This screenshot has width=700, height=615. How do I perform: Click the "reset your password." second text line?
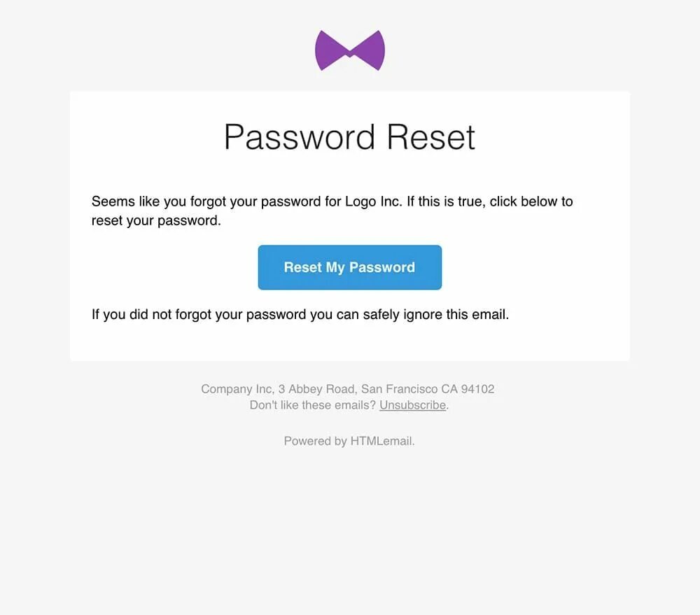click(x=156, y=220)
